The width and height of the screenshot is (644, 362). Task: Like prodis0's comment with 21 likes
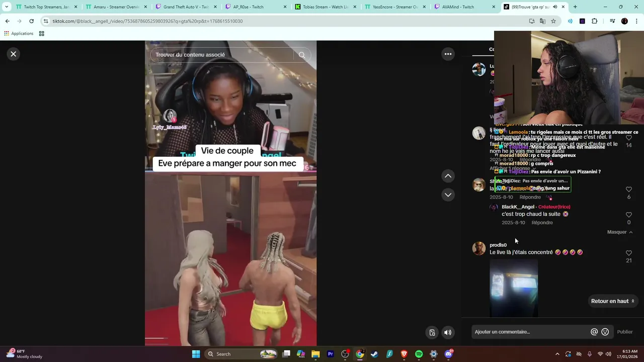(629, 253)
